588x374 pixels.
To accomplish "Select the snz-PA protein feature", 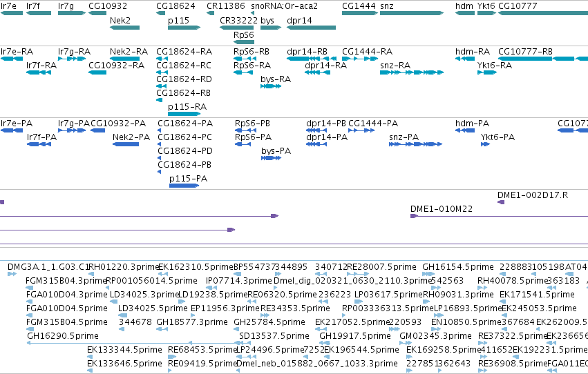I will (x=415, y=144).
